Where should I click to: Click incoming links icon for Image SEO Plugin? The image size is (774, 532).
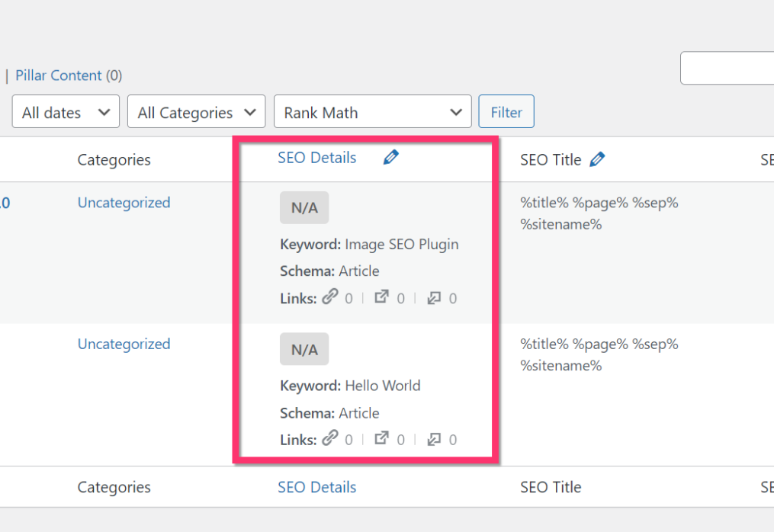pyautogui.click(x=434, y=297)
